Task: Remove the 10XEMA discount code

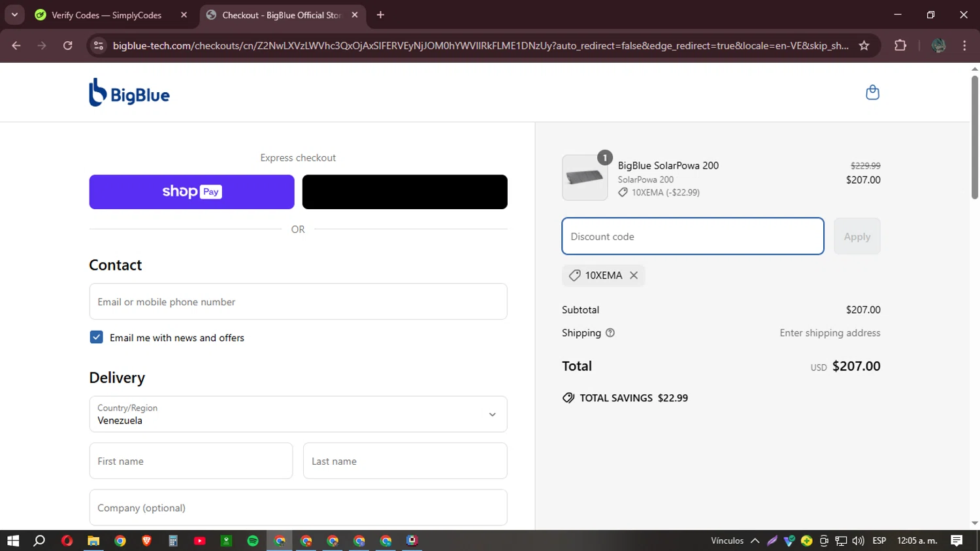Action: click(634, 275)
